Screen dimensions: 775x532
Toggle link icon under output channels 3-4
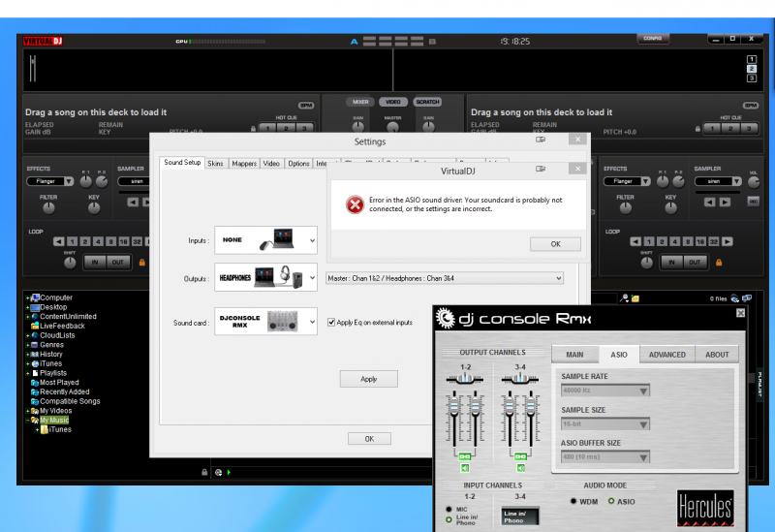(520, 456)
